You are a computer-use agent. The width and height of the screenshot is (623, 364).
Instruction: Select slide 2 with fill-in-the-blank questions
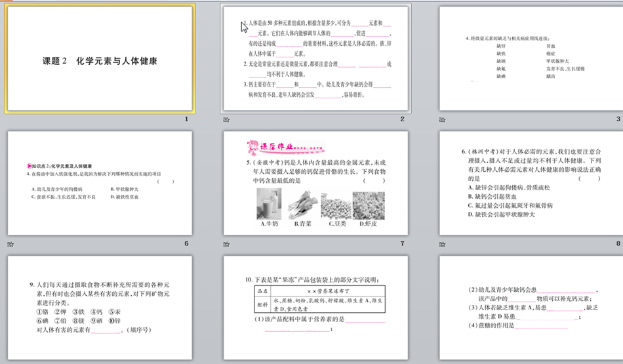coord(315,58)
